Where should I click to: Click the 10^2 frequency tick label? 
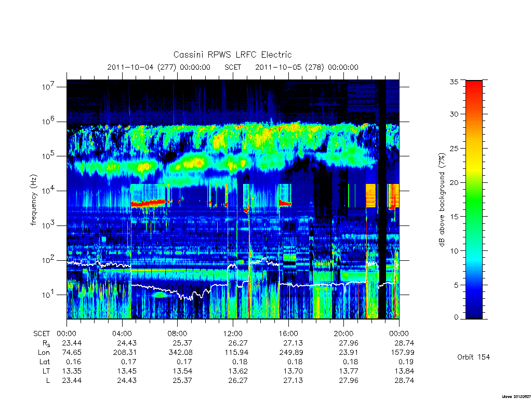point(48,260)
